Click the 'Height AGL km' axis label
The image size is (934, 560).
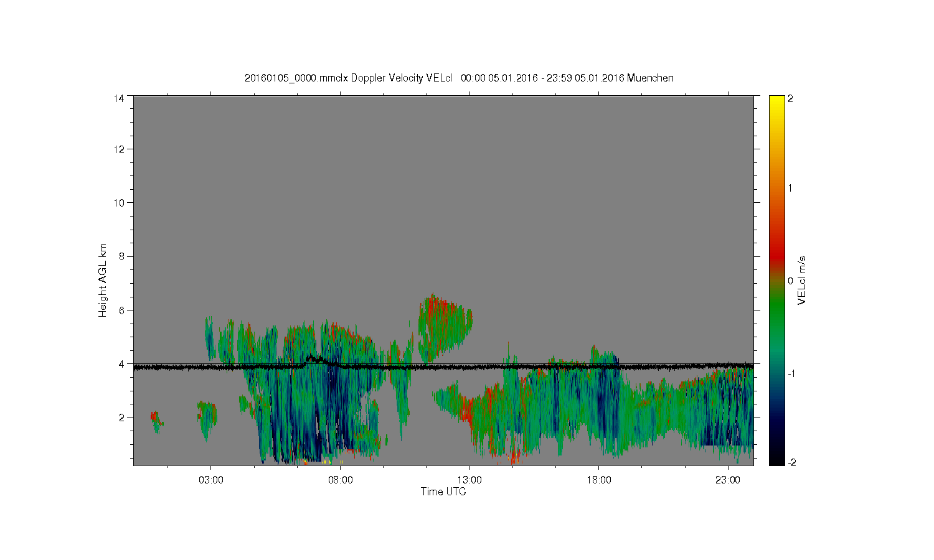point(103,280)
